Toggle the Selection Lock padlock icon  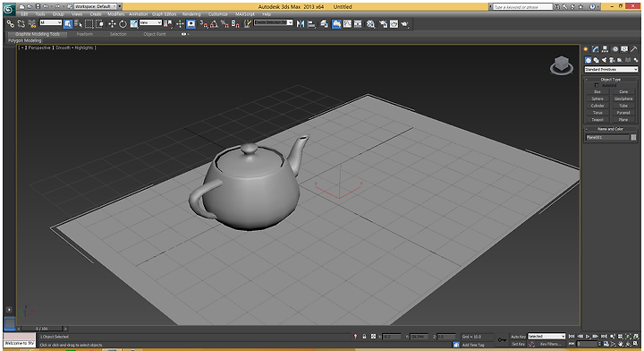tap(364, 336)
